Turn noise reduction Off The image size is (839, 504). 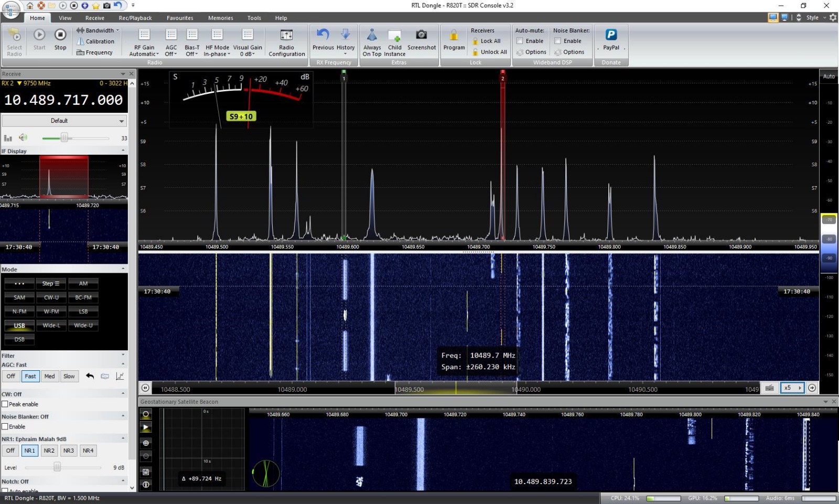click(x=10, y=451)
